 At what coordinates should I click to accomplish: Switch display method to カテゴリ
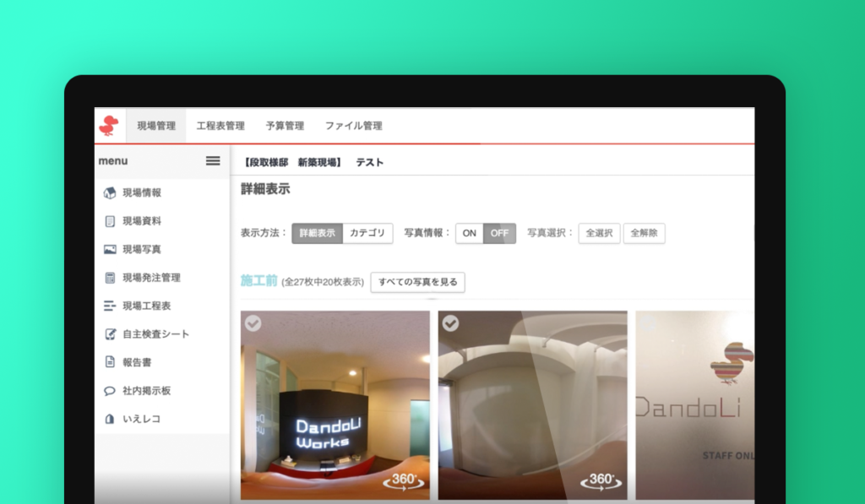[x=367, y=233]
